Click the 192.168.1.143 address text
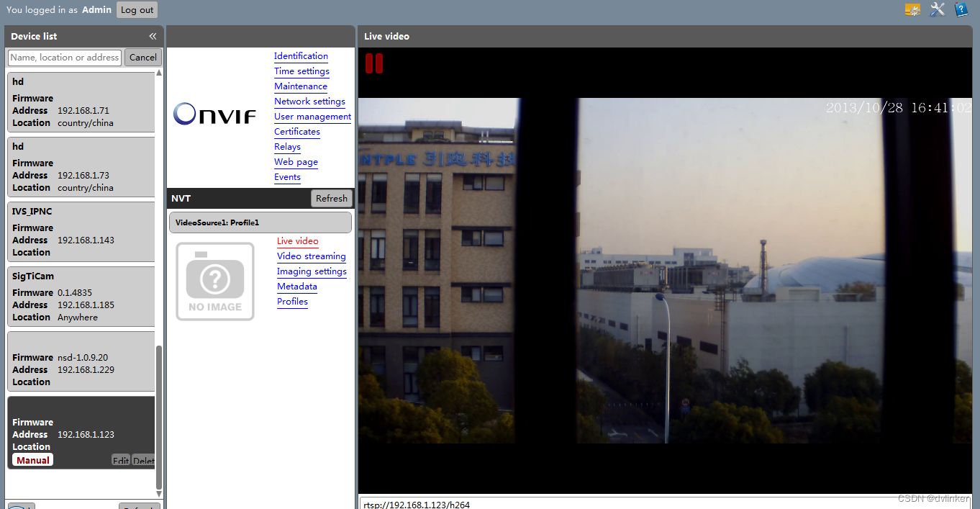This screenshot has width=980, height=509. click(x=86, y=240)
